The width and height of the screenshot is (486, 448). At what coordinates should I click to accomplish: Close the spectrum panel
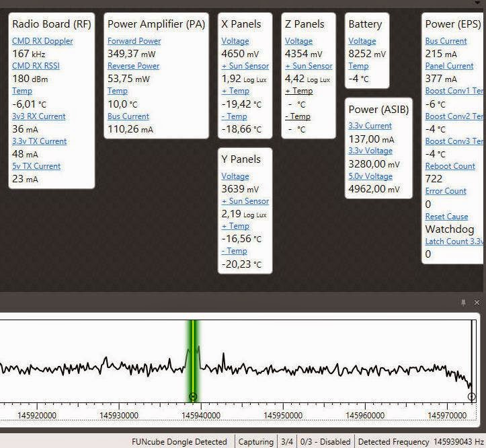(477, 302)
